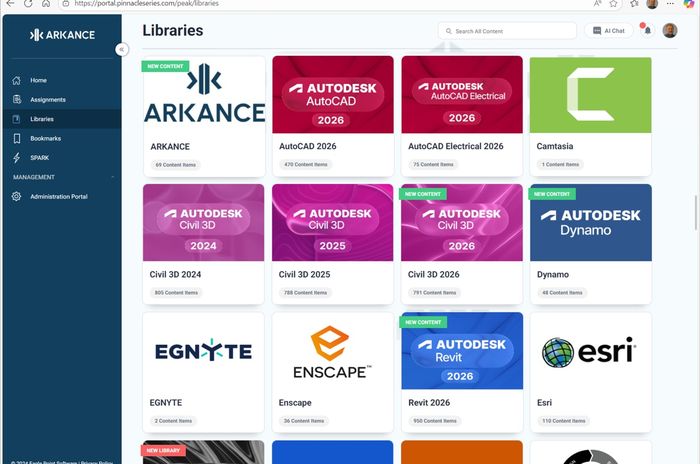Open browser more options menu
This screenshot has height=464, width=700.
coord(670,4)
